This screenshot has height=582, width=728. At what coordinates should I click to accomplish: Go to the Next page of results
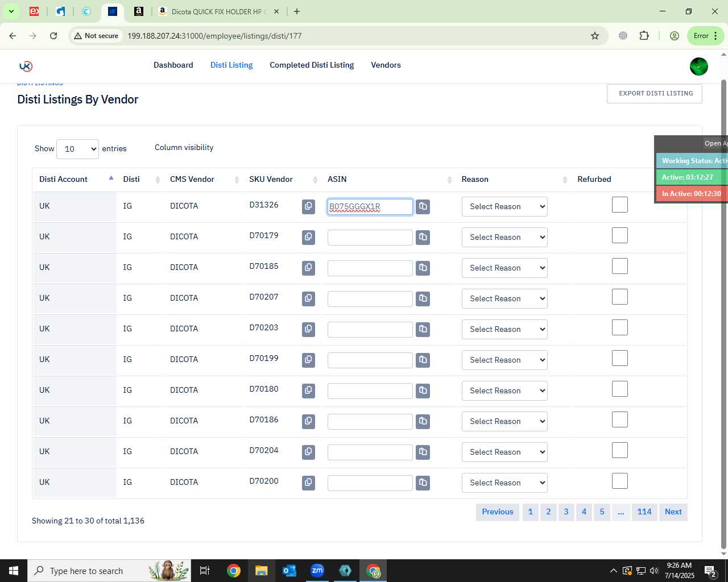(x=673, y=512)
